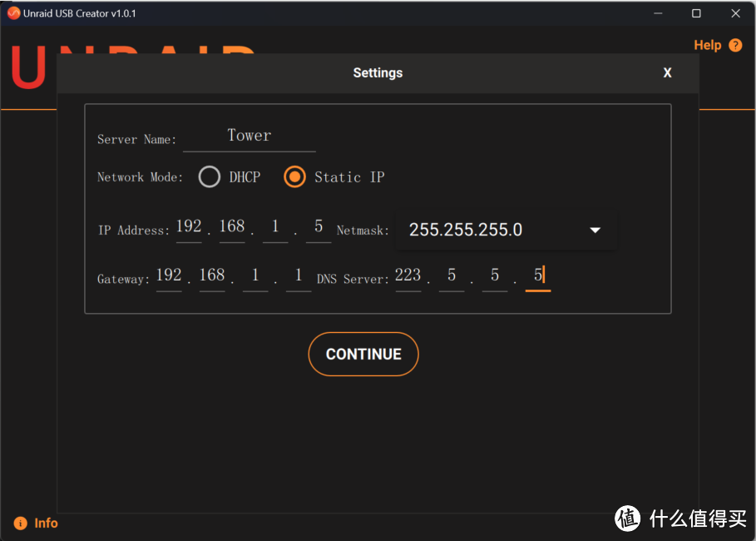Viewport: 756px width, 541px height.
Task: Click the Network Mode label
Action: 141,177
